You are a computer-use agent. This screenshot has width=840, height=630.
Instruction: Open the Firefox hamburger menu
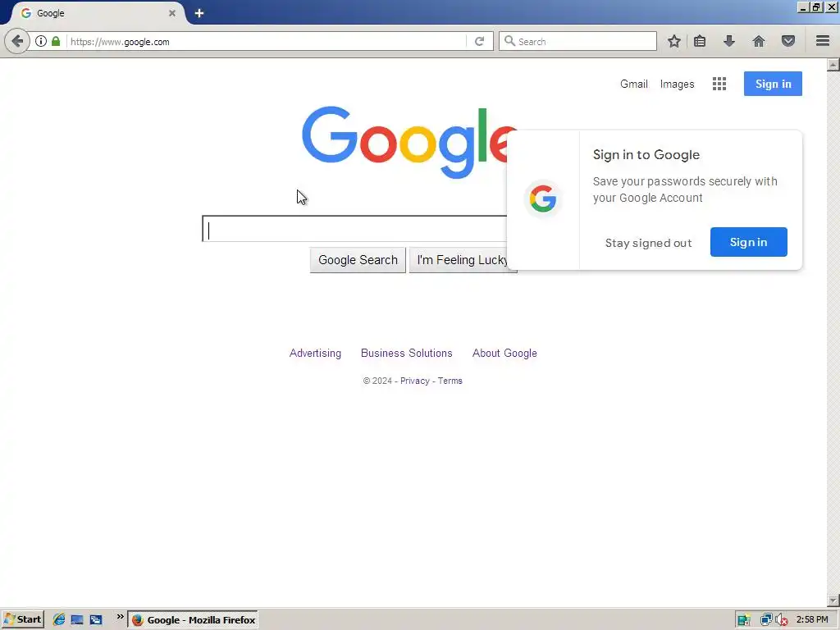[823, 41]
